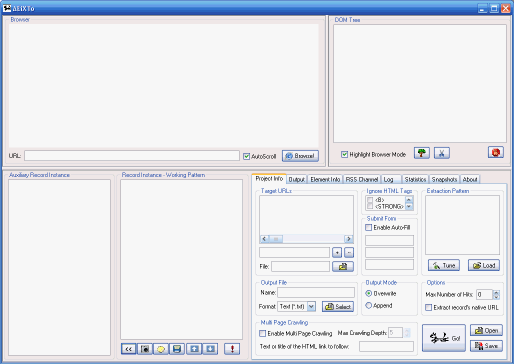Image resolution: width=514 pixels, height=364 pixels.
Task: Click the target URL entry field
Action: 294,252
